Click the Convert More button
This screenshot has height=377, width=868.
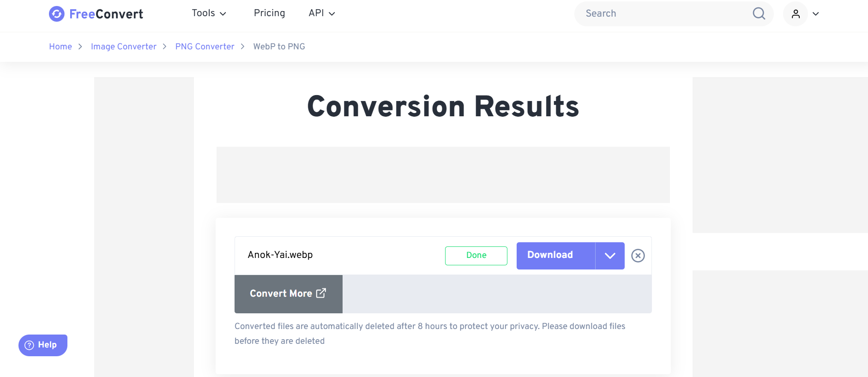(281, 293)
